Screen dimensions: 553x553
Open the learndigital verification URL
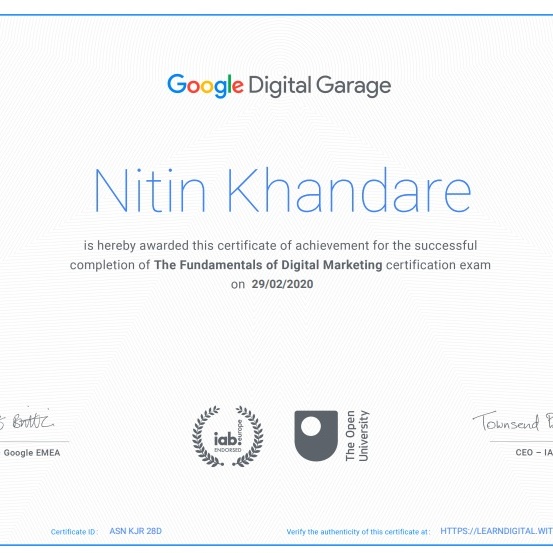tap(496, 531)
